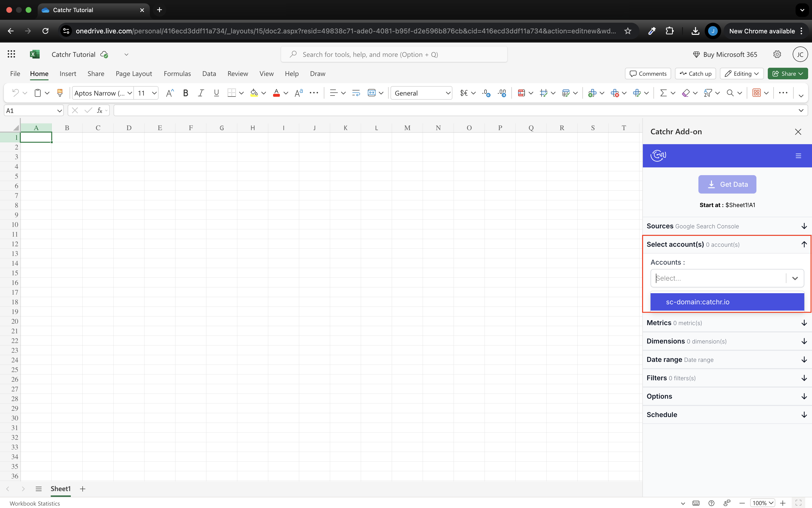
Task: Click the Editing mode button
Action: pos(741,74)
